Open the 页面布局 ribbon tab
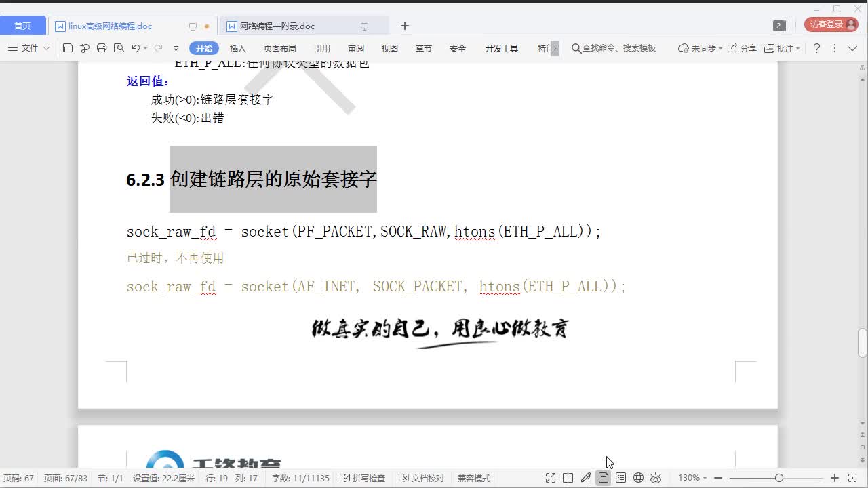The width and height of the screenshot is (868, 488). [x=280, y=48]
